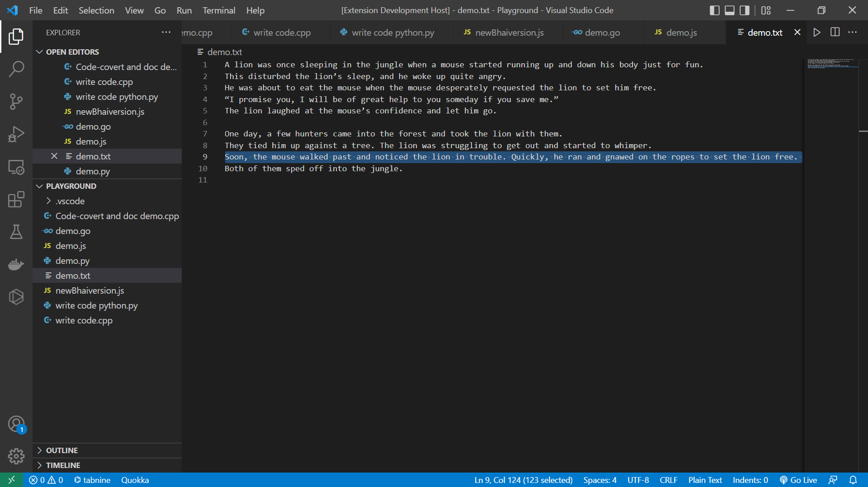Click the editor vertical scrollbar
The height and width of the screenshot is (487, 868).
(863, 266)
